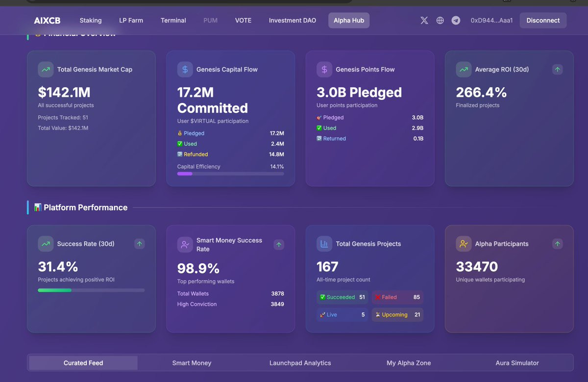Image resolution: width=588 pixels, height=382 pixels.
Task: Click the Upcoming 21 status chip
Action: pos(397,315)
